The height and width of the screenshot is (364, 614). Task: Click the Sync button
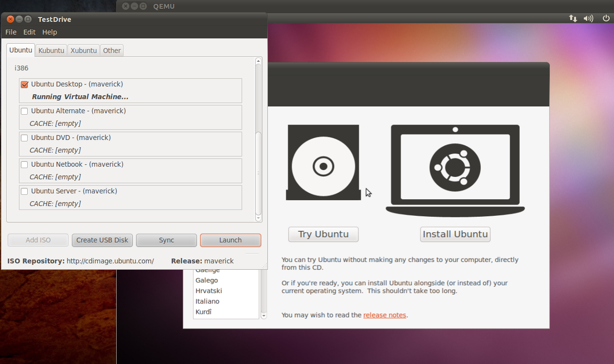click(166, 240)
